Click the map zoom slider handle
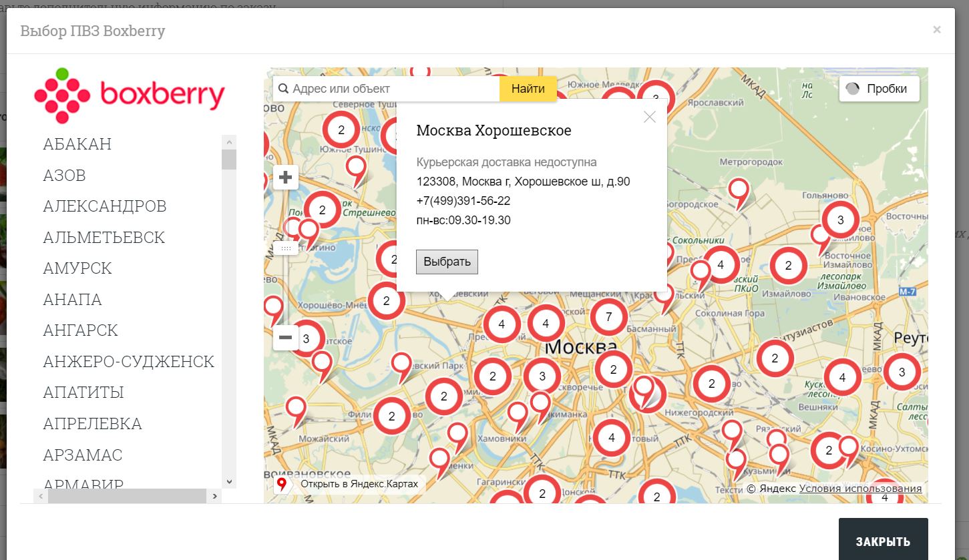 286,248
